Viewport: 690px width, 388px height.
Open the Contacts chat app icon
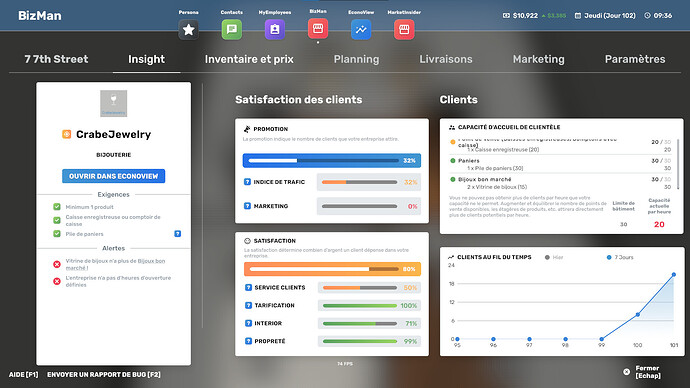coord(231,29)
